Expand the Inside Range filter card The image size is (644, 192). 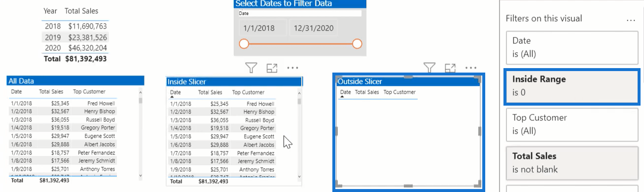(572, 87)
